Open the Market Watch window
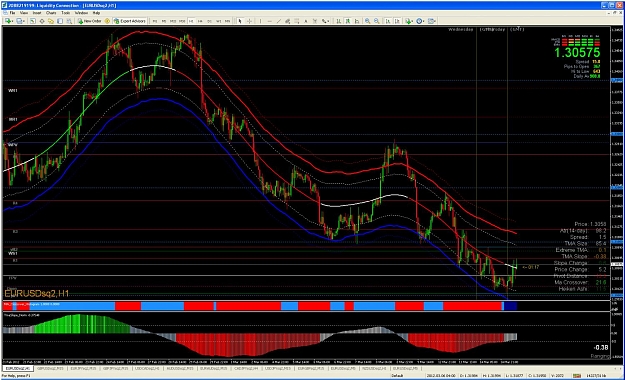 [x=32, y=21]
